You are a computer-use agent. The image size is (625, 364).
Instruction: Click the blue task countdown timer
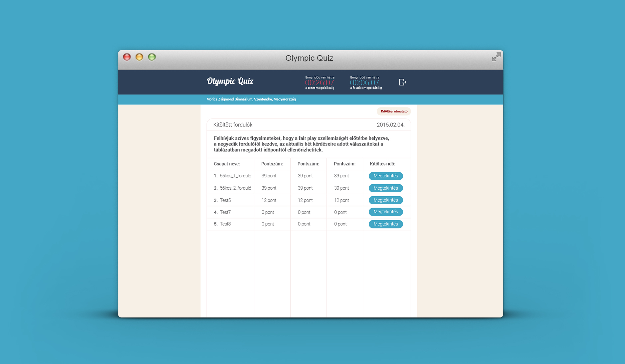(364, 83)
